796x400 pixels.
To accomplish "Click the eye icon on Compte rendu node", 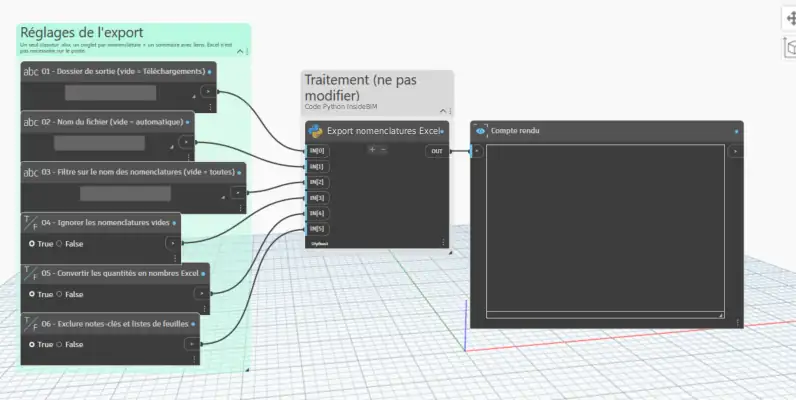I will pos(480,130).
